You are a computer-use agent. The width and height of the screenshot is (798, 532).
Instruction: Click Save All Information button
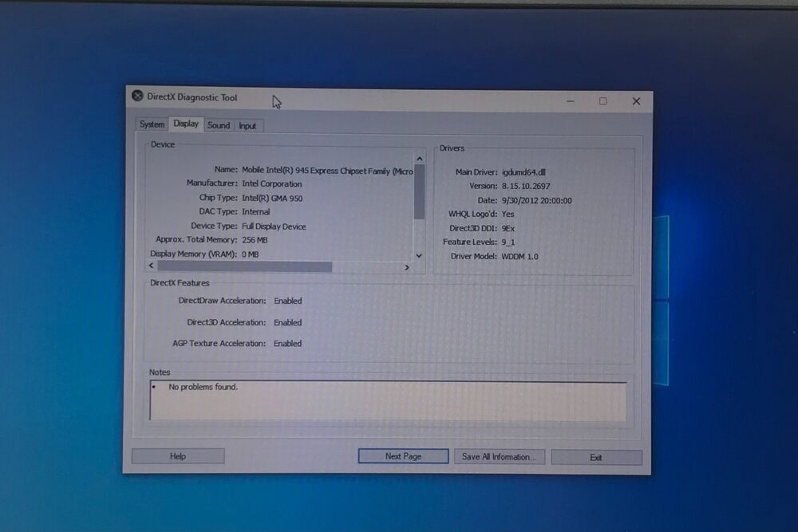pyautogui.click(x=499, y=457)
